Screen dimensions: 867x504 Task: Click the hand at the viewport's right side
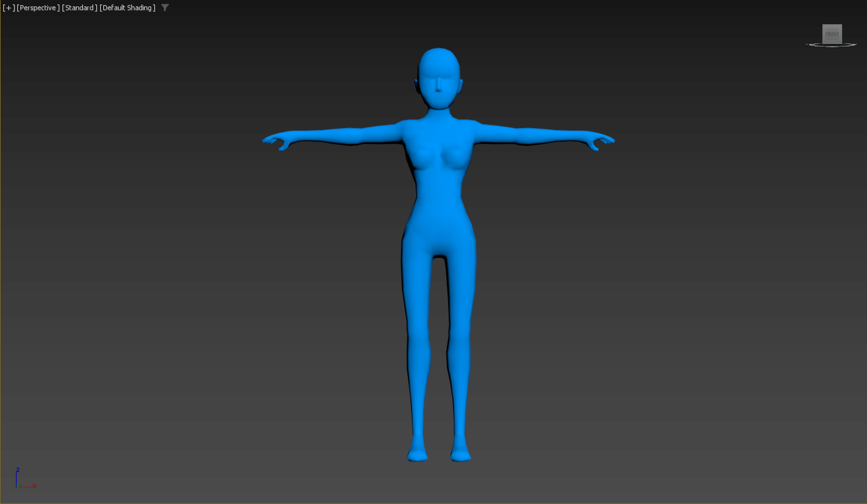(x=601, y=141)
